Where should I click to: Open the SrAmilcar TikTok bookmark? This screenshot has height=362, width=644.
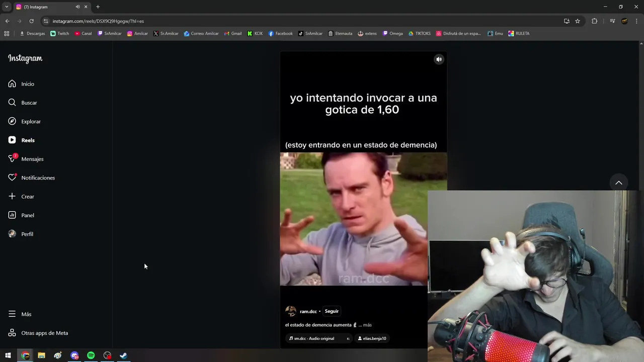click(310, 34)
